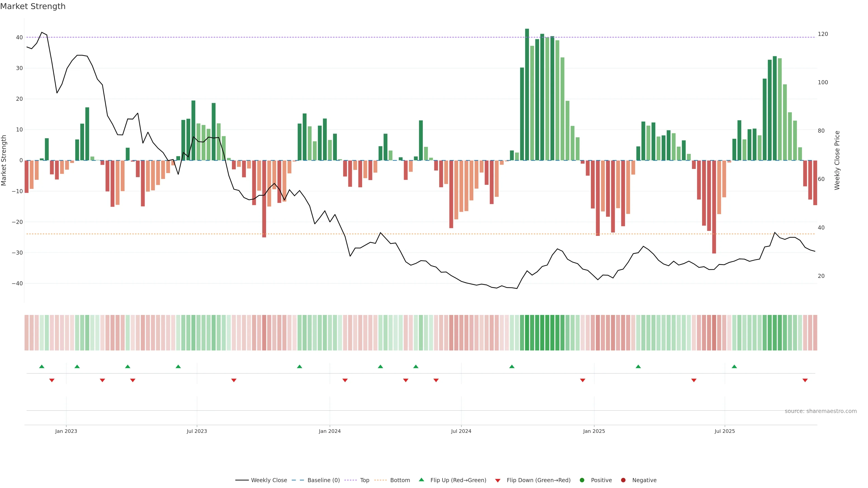Click the dark red Negative circle in legend
Screen dimensions: 868x488
pyautogui.click(x=623, y=480)
